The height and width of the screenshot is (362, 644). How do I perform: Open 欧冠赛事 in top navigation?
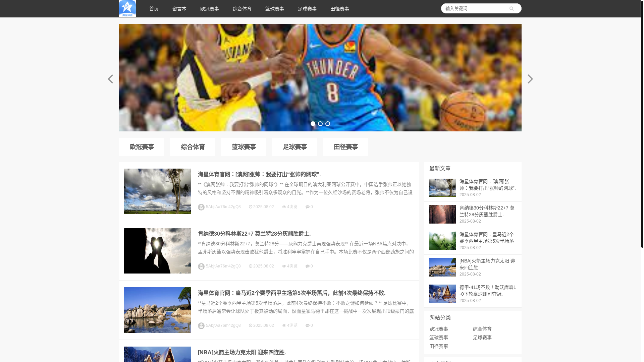tap(210, 9)
